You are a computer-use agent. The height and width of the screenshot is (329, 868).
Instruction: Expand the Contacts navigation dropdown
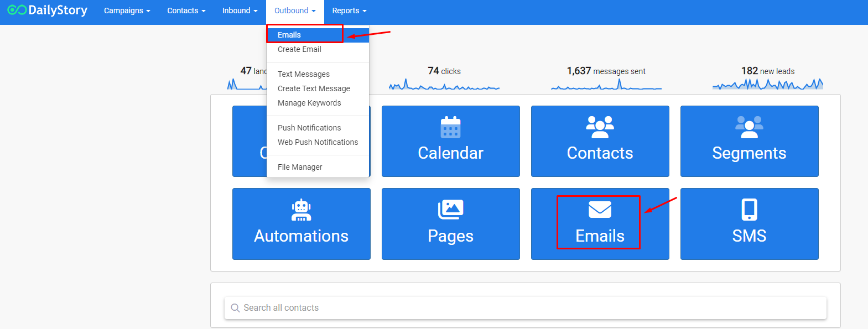tap(186, 11)
